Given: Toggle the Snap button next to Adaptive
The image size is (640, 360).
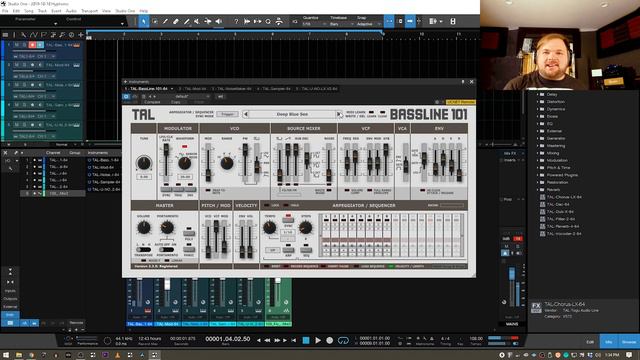Looking at the screenshot, I should pos(389,21).
